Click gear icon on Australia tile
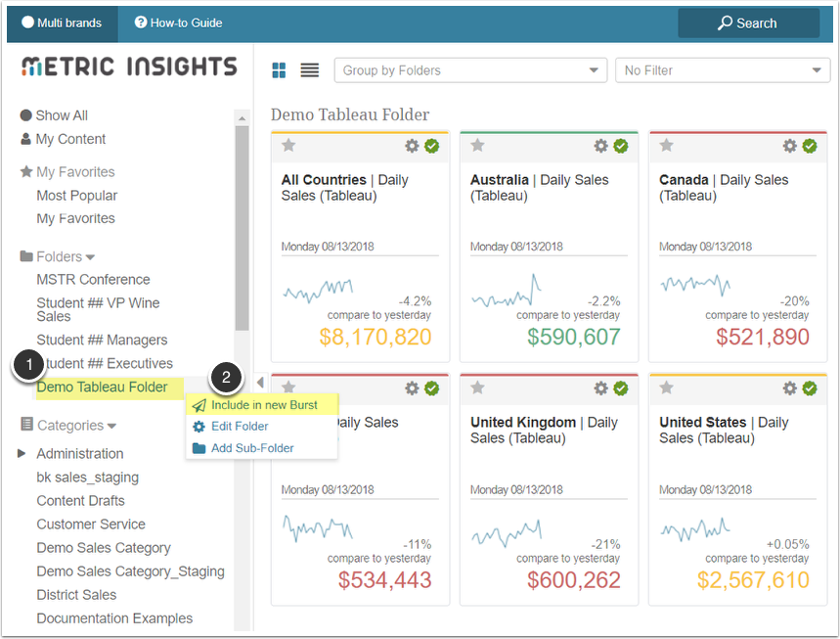The width and height of the screenshot is (840, 639). coord(600,146)
